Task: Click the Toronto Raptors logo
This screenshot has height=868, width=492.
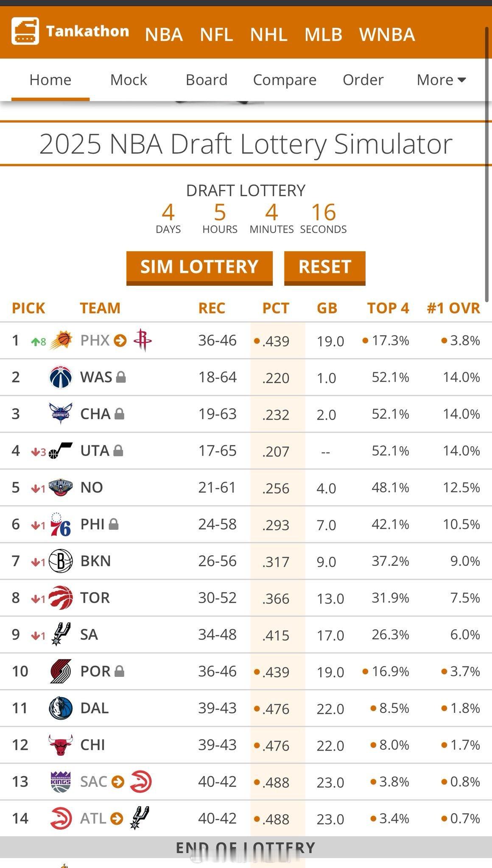Action: coord(61,598)
